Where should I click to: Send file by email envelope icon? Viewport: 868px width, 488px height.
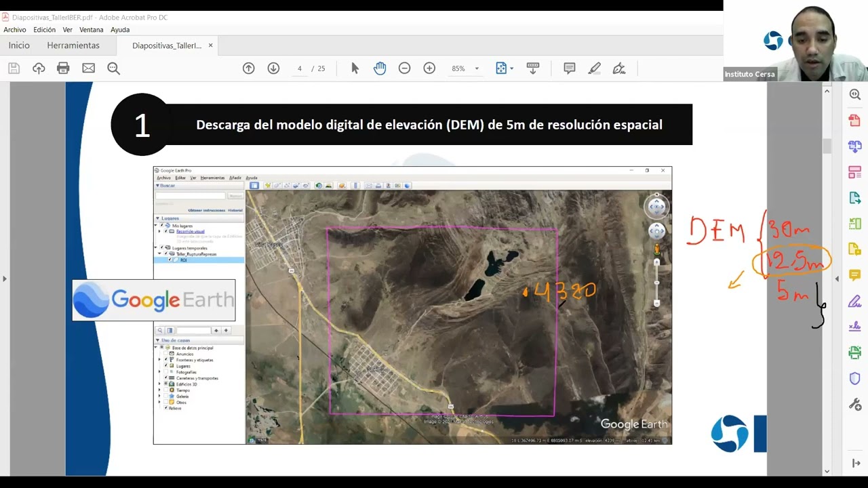(88, 68)
